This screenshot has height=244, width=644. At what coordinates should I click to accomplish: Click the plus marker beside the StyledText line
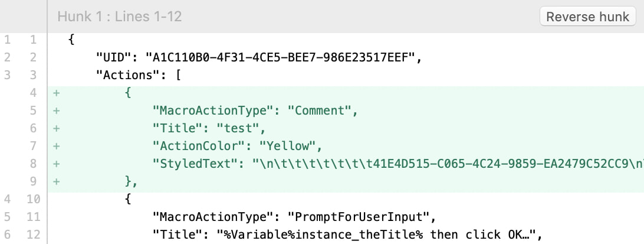[56, 164]
